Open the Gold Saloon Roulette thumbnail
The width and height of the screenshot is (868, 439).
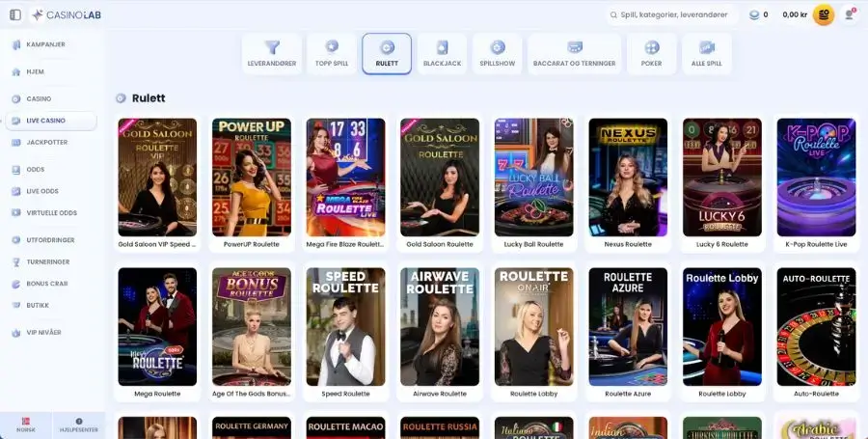pyautogui.click(x=440, y=178)
